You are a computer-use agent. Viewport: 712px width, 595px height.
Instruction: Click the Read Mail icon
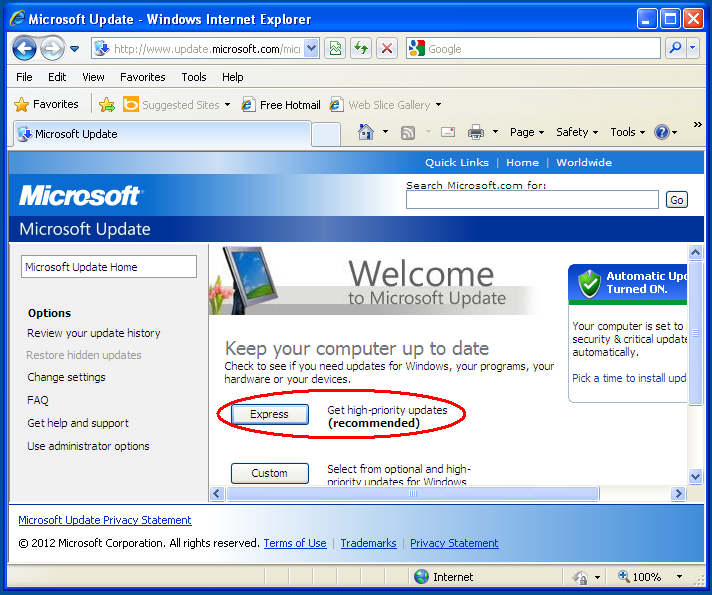coord(448,132)
